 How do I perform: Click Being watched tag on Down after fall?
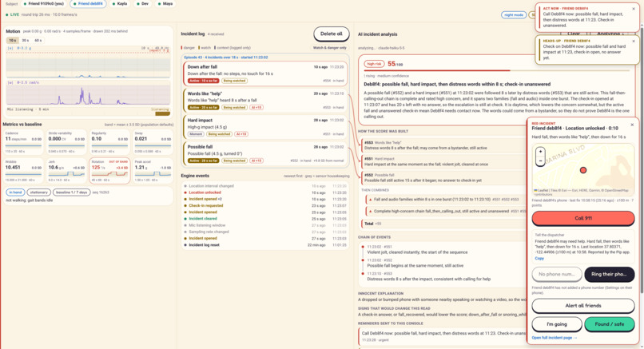pos(234,81)
